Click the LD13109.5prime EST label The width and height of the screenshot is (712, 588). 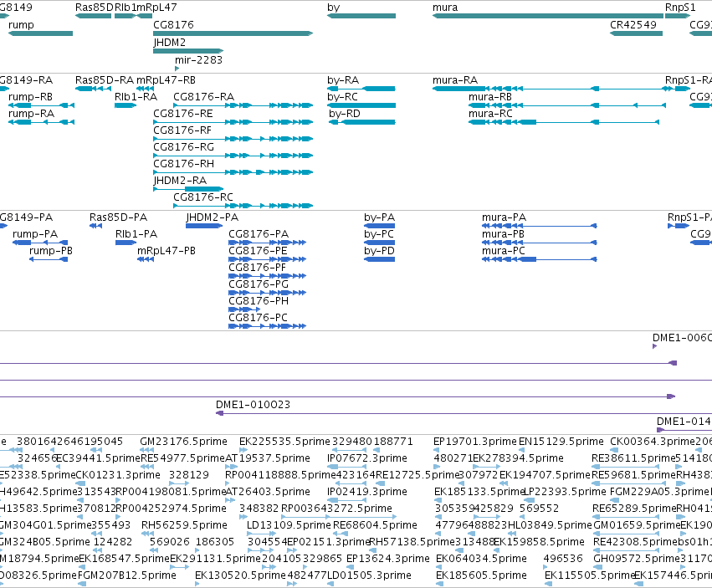coord(289,525)
